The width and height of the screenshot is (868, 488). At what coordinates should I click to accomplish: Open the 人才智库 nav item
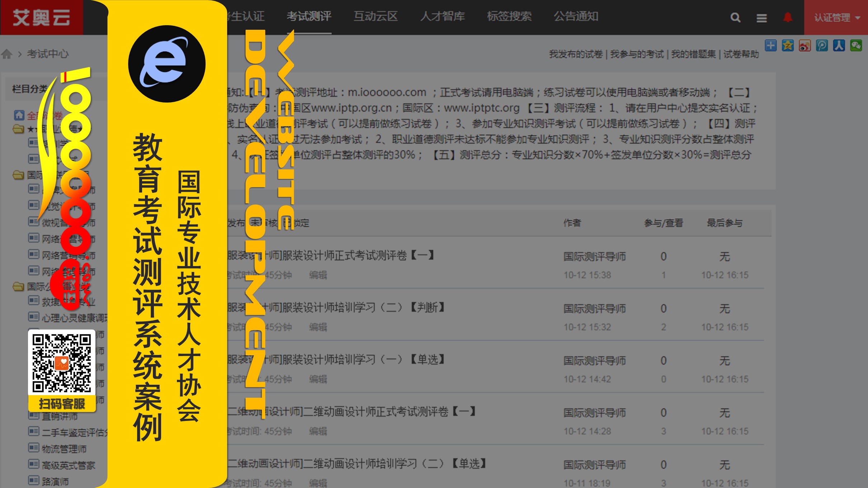(442, 16)
